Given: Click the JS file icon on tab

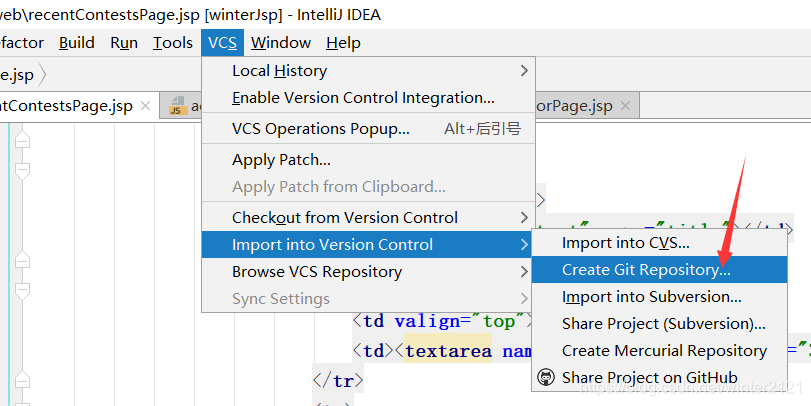Looking at the screenshot, I should click(178, 106).
